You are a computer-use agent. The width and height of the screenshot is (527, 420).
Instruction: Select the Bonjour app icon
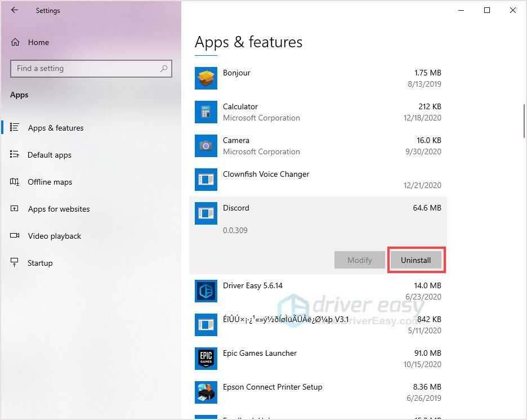(x=206, y=78)
